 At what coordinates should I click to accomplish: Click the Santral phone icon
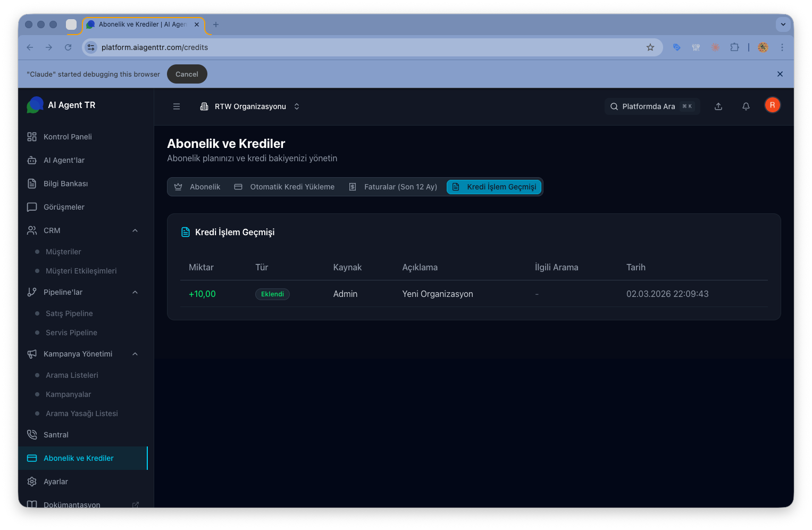click(32, 435)
